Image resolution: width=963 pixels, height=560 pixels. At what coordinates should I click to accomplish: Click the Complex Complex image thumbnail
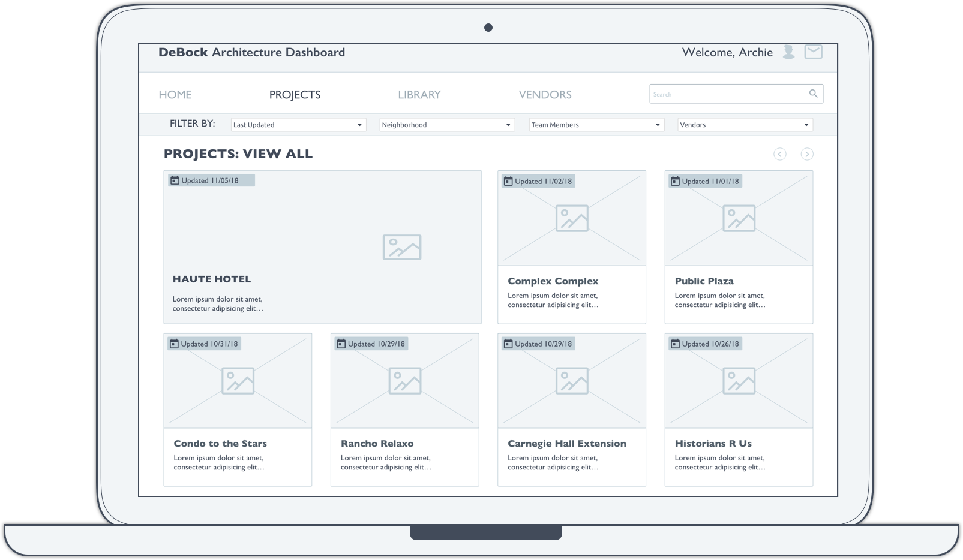pos(572,218)
